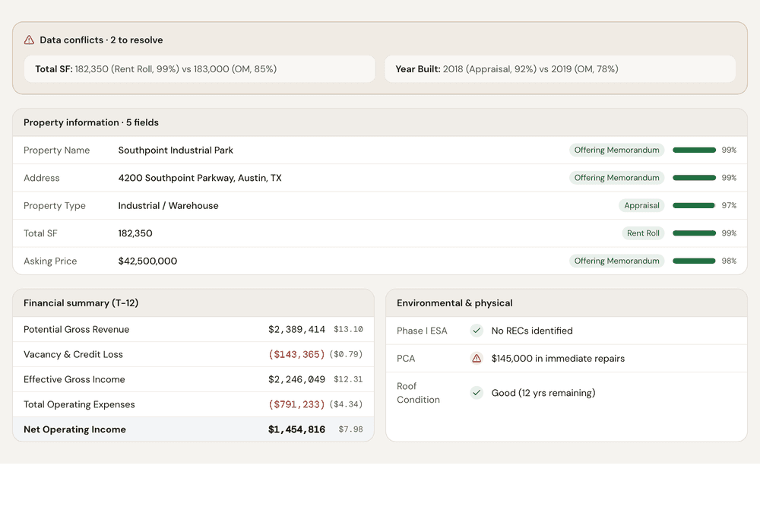
Task: Click the 'PCA' label
Action: (x=406, y=358)
